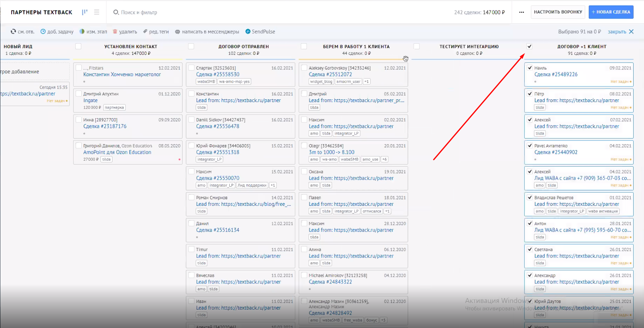Check the Спартак [32523601] card checkbox
This screenshot has width=644, height=328.
click(192, 68)
